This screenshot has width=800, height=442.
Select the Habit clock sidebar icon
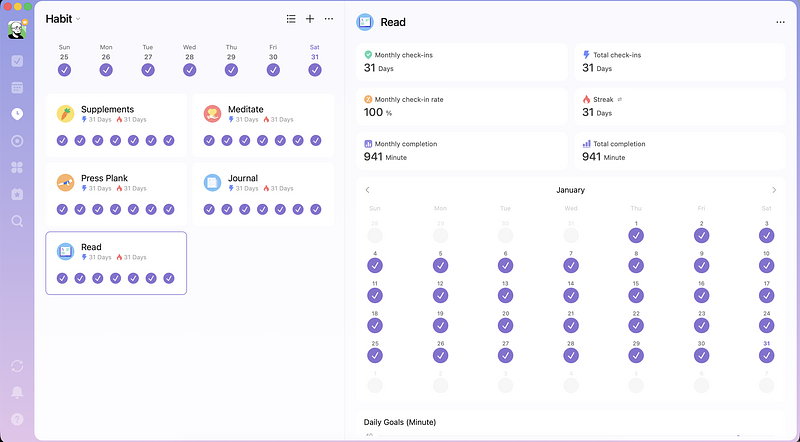click(x=17, y=114)
